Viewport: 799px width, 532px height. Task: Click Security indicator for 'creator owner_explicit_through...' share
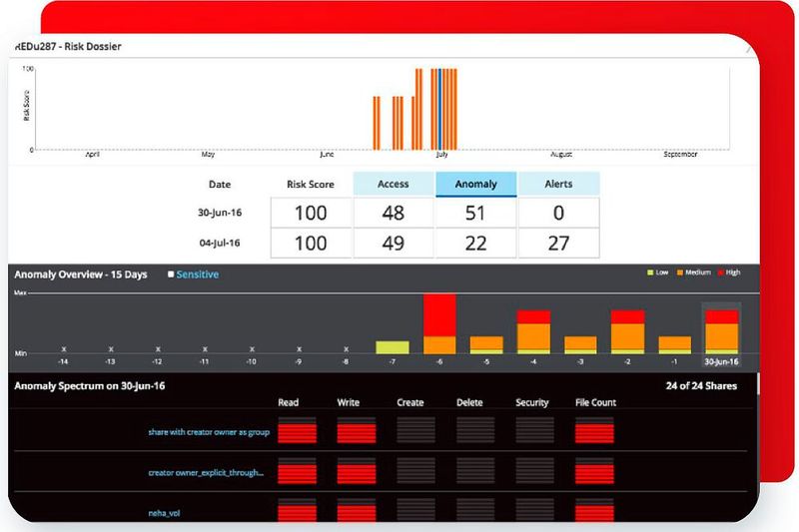tap(535, 471)
